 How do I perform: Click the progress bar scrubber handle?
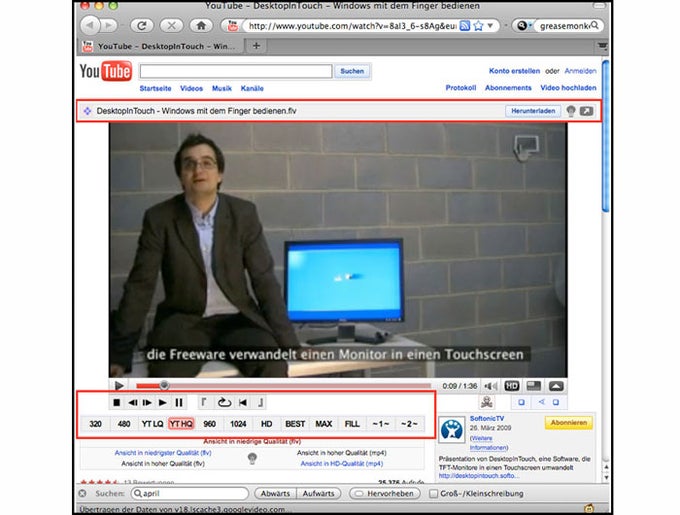[164, 385]
